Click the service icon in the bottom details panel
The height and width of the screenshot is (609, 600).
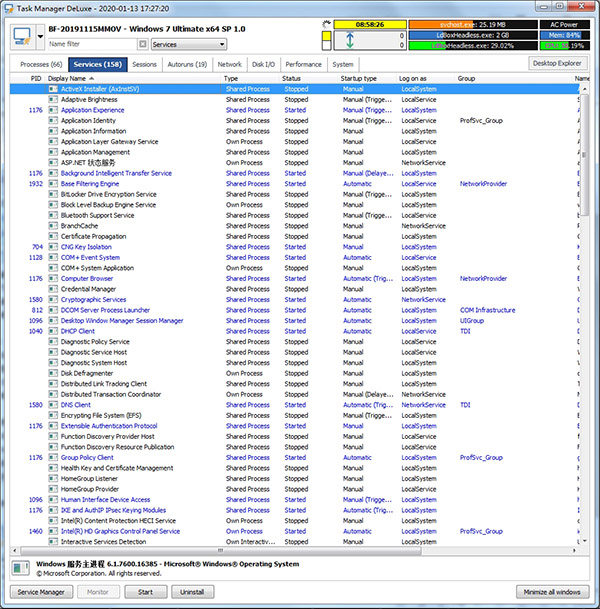point(20,569)
